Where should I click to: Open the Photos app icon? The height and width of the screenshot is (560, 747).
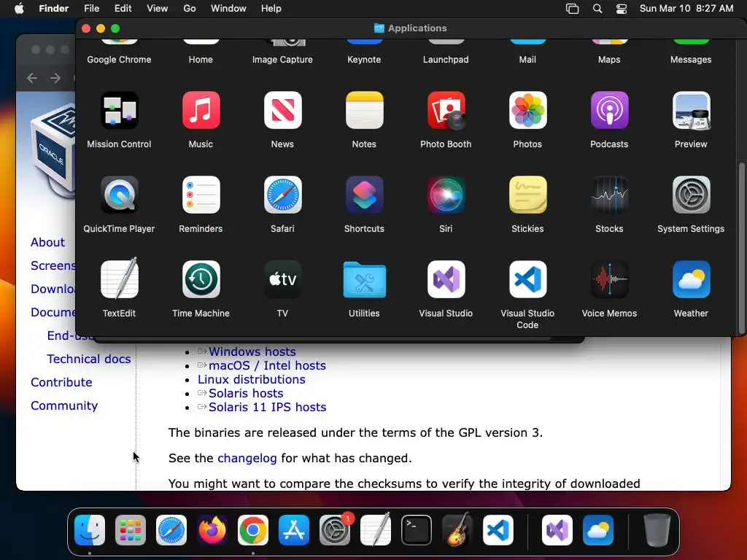coord(527,111)
